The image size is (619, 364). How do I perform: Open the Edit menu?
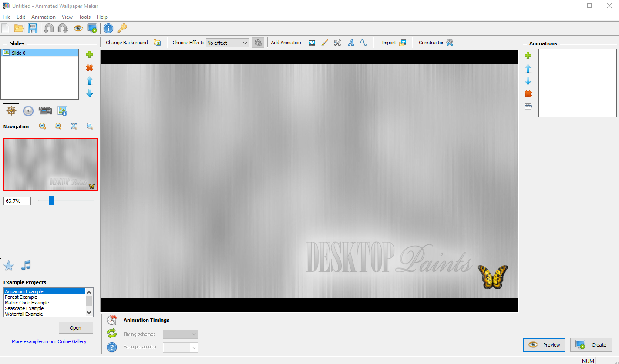click(21, 17)
